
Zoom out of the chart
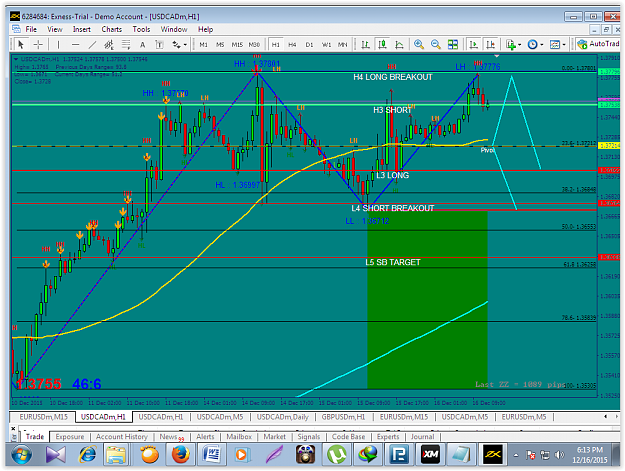point(436,45)
